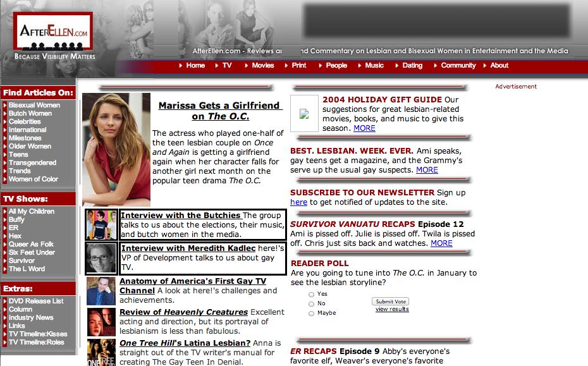Click the broken image icon beside Holiday Gift Guide
Image resolution: width=588 pixels, height=366 pixels.
point(304,114)
